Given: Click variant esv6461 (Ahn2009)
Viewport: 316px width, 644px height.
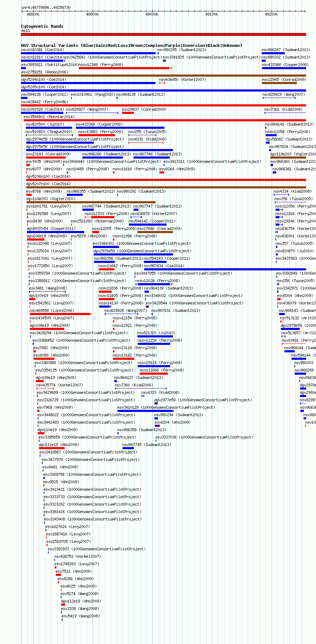Looking at the screenshot, I should (x=60, y=467).
